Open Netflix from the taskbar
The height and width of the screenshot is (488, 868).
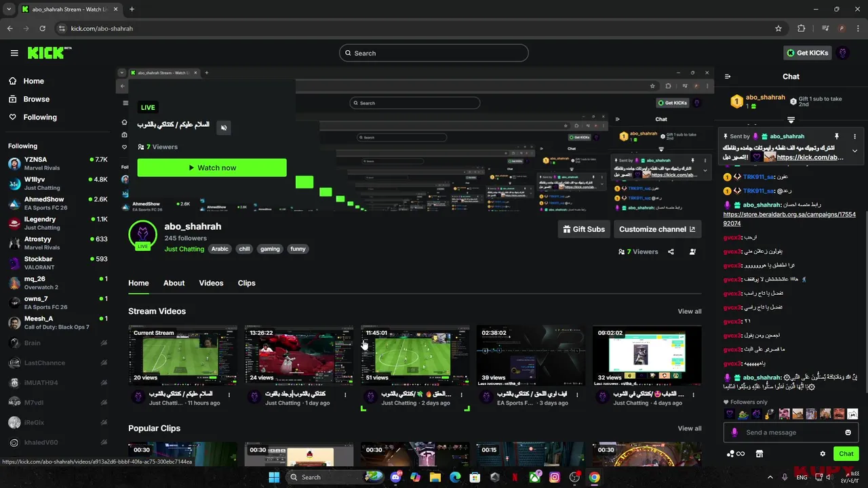pos(515,477)
